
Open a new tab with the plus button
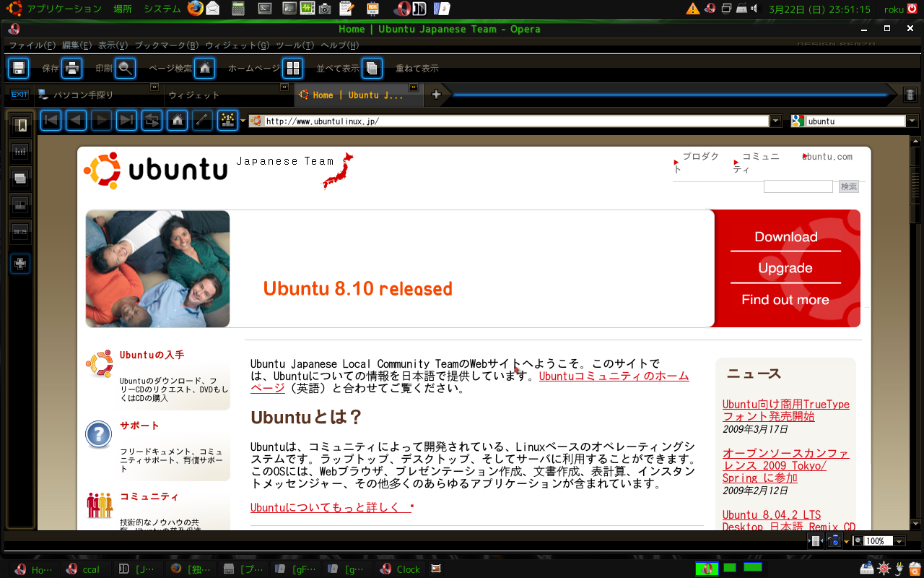coord(436,95)
